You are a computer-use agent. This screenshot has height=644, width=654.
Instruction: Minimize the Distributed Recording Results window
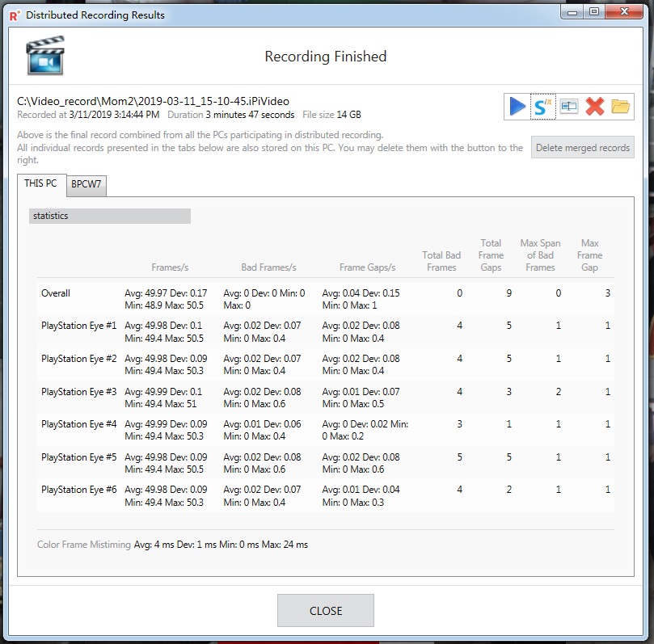(x=572, y=12)
